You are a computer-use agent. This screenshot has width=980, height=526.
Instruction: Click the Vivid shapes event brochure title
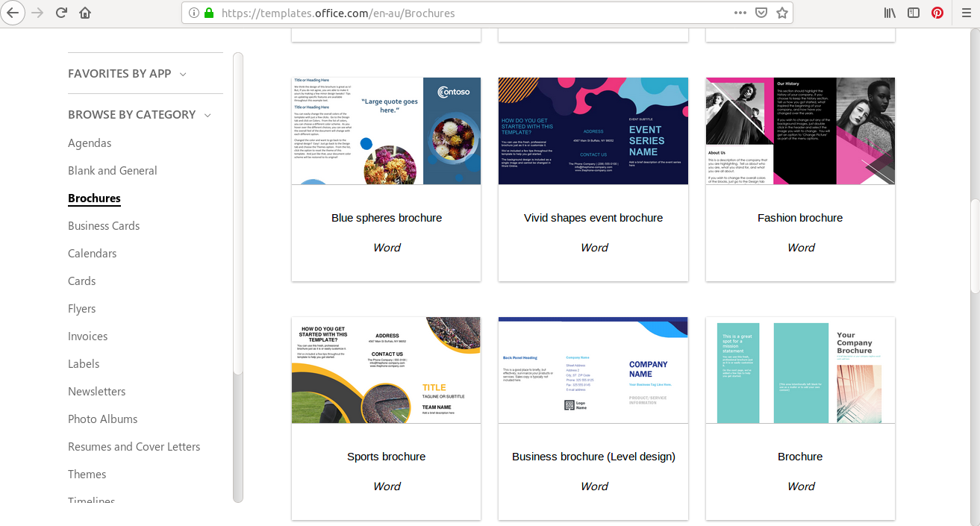(593, 218)
